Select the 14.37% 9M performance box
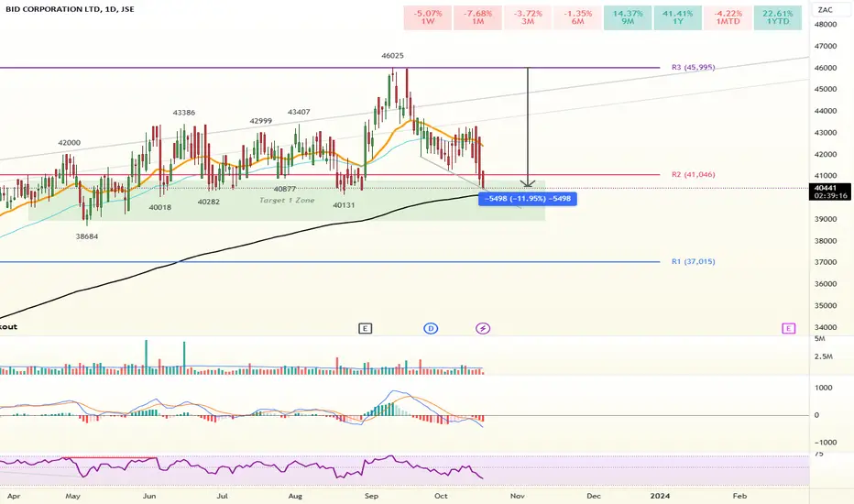Screen dimensions: 854x504 628,17
